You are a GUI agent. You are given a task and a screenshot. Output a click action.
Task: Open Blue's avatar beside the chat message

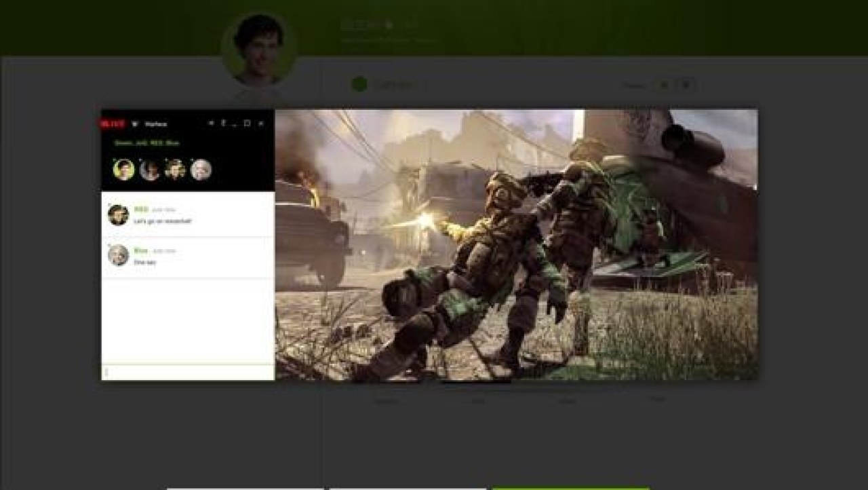118,255
